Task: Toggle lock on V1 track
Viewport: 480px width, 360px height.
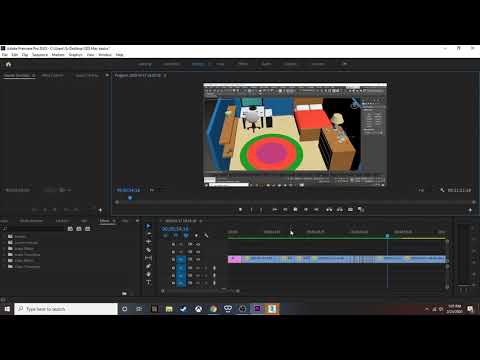Action: tap(173, 259)
